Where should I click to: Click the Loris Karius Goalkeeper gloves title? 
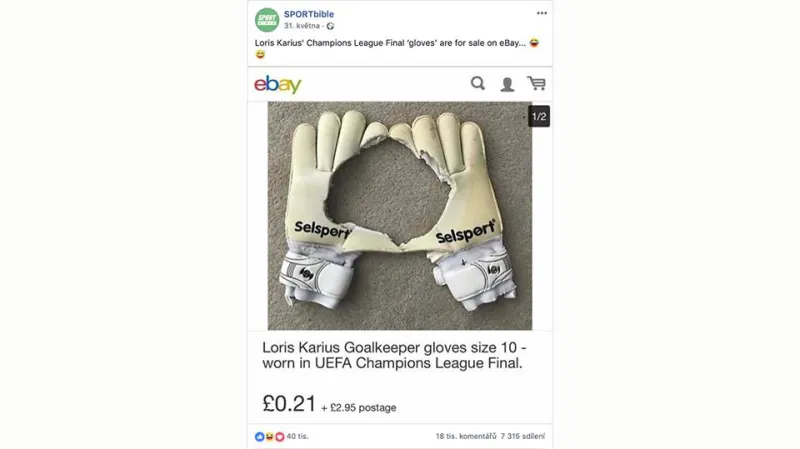point(394,355)
